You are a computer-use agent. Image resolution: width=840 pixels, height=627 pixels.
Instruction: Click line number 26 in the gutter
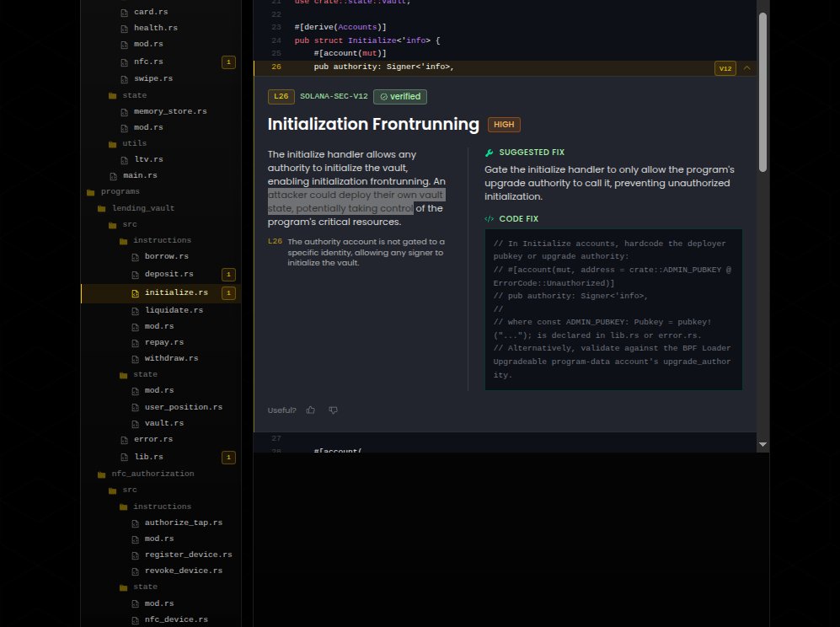point(276,67)
